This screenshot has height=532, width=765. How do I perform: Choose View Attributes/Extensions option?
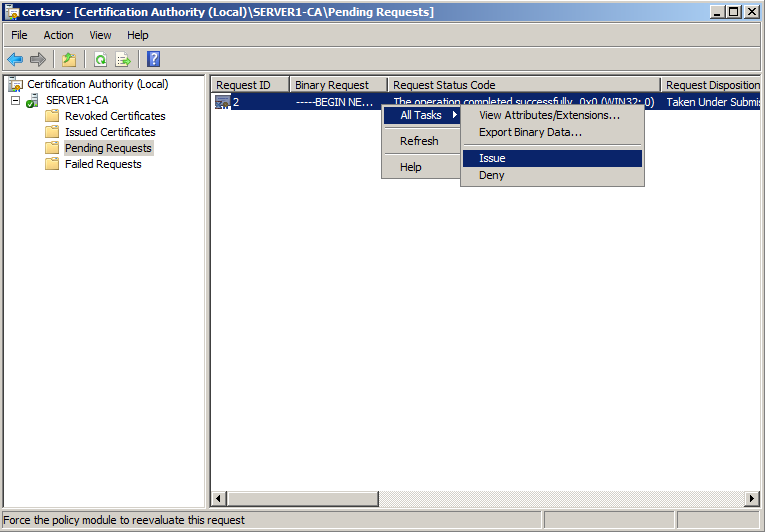click(x=549, y=115)
